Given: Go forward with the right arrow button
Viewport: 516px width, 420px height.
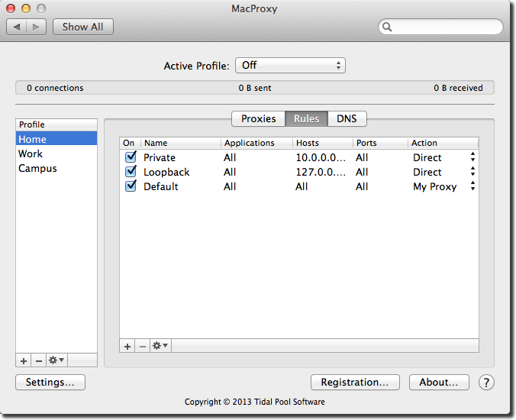Looking at the screenshot, I should 36,27.
